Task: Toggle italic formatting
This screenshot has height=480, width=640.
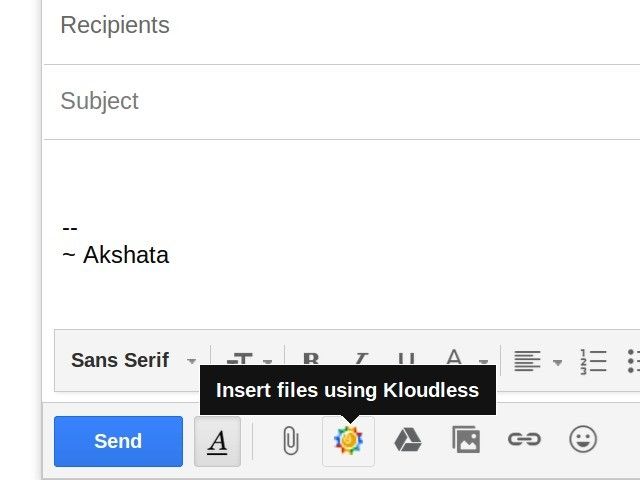Action: [361, 361]
